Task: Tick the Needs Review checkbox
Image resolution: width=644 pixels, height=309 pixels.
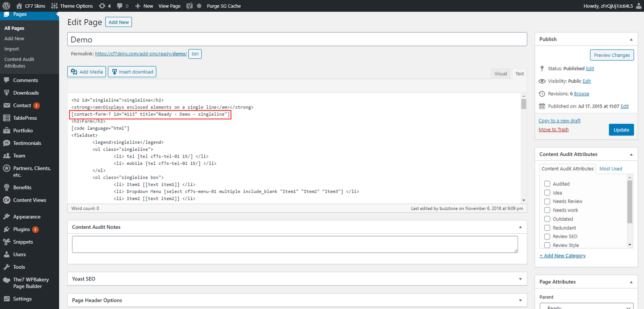Action: [x=547, y=201]
